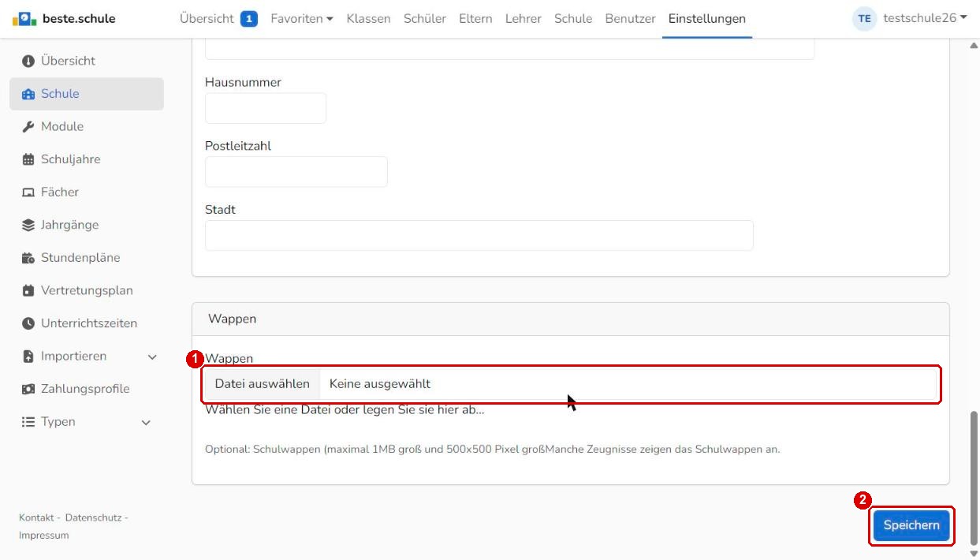Click the Jahrgänge layers icon
Screen dimensions: 980x560
click(x=28, y=226)
